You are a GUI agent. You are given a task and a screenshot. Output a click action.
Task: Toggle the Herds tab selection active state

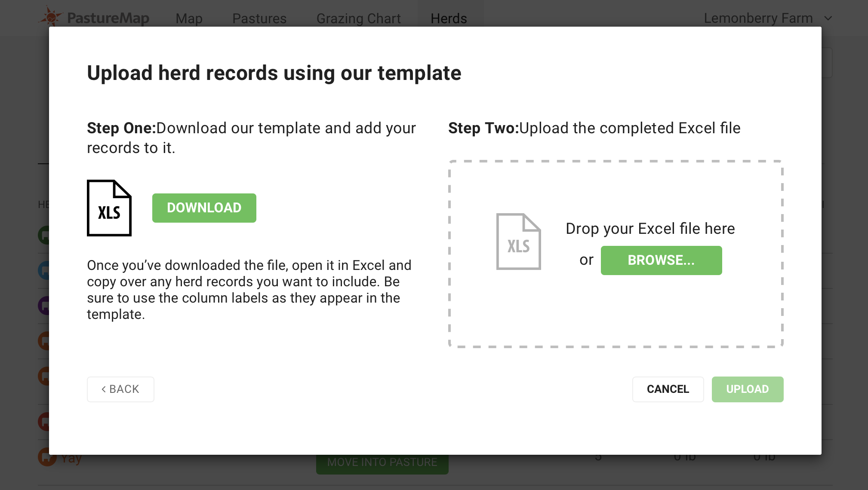[x=448, y=17]
